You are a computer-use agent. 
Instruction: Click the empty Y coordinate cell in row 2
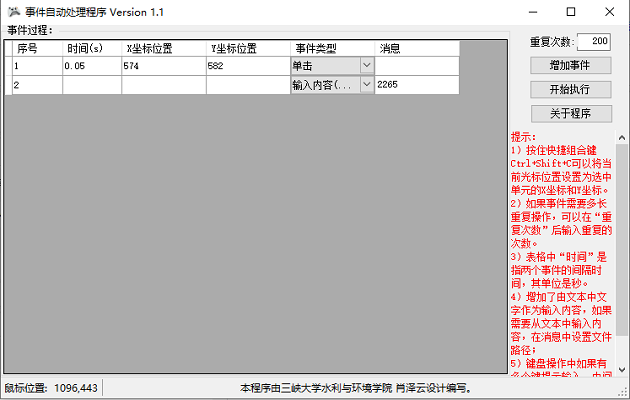(x=248, y=85)
